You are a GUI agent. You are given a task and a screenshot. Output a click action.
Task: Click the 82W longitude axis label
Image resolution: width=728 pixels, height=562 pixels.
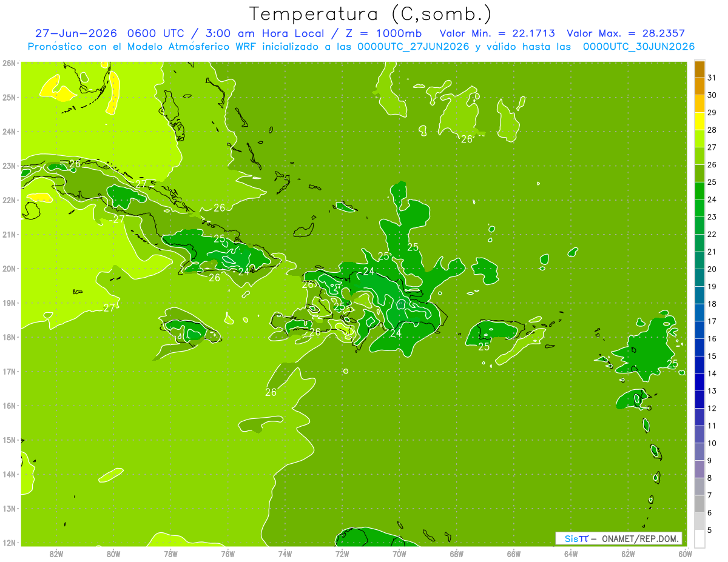[x=56, y=554]
